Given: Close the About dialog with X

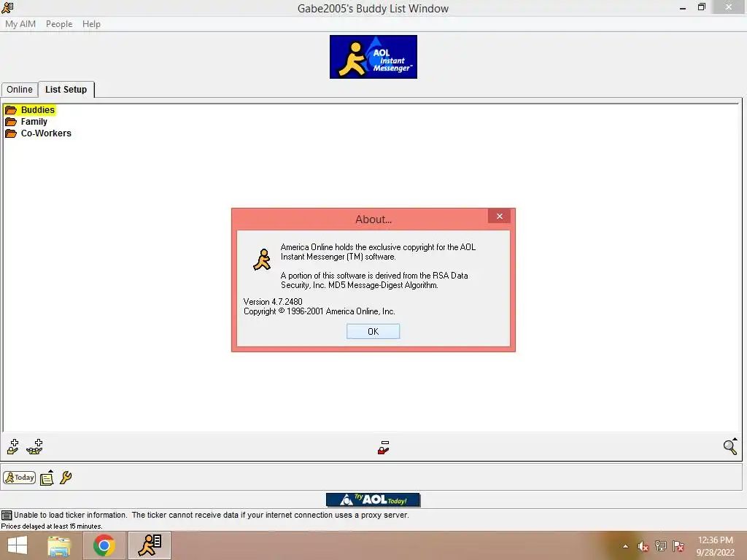Looking at the screenshot, I should tap(499, 216).
